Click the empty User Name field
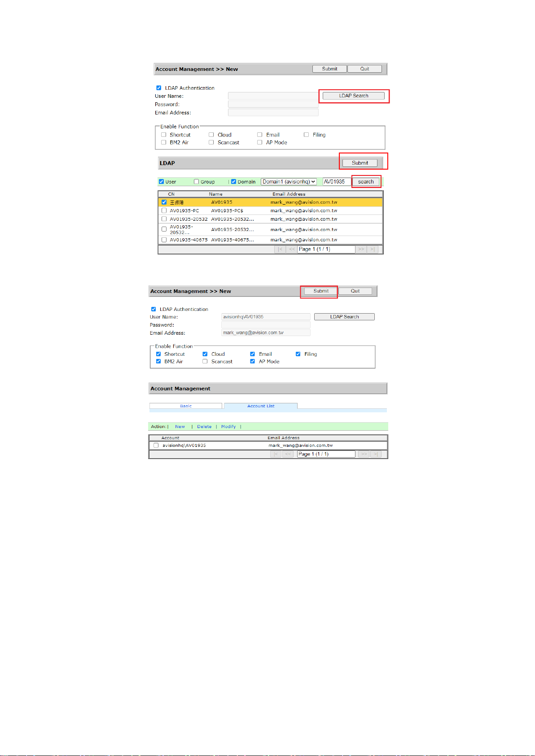This screenshot has height=756, width=535. point(273,96)
